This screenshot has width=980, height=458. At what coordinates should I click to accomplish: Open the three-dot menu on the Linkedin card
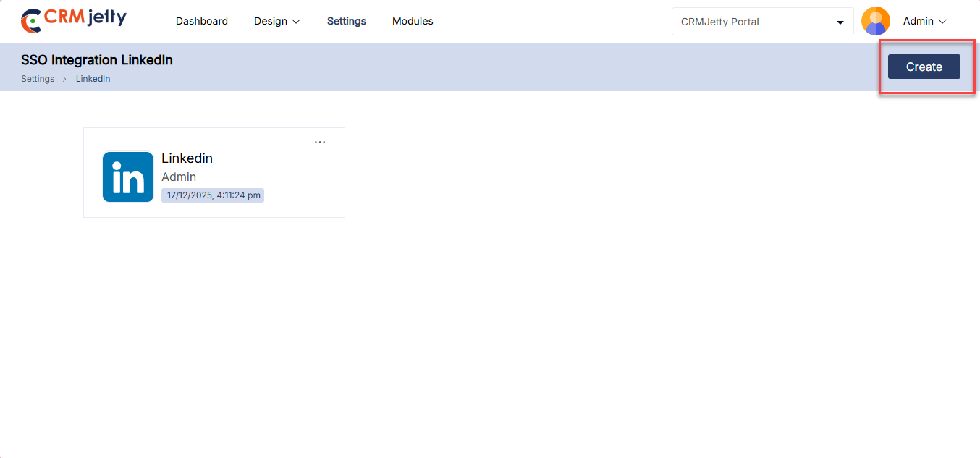pos(320,142)
